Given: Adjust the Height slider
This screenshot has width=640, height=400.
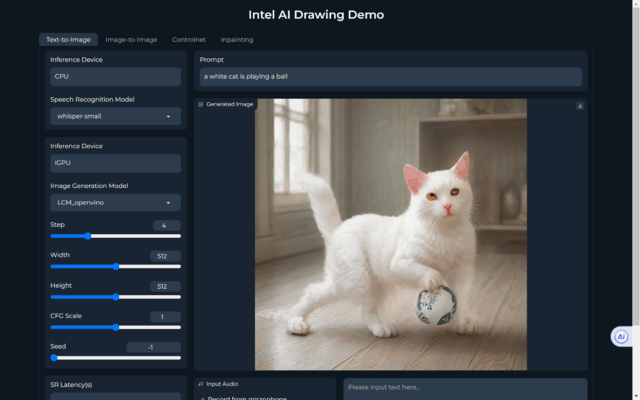Looking at the screenshot, I should [x=116, y=297].
